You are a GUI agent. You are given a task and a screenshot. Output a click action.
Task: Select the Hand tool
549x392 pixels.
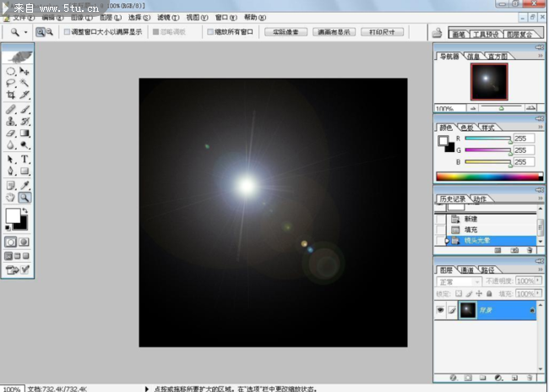click(11, 197)
